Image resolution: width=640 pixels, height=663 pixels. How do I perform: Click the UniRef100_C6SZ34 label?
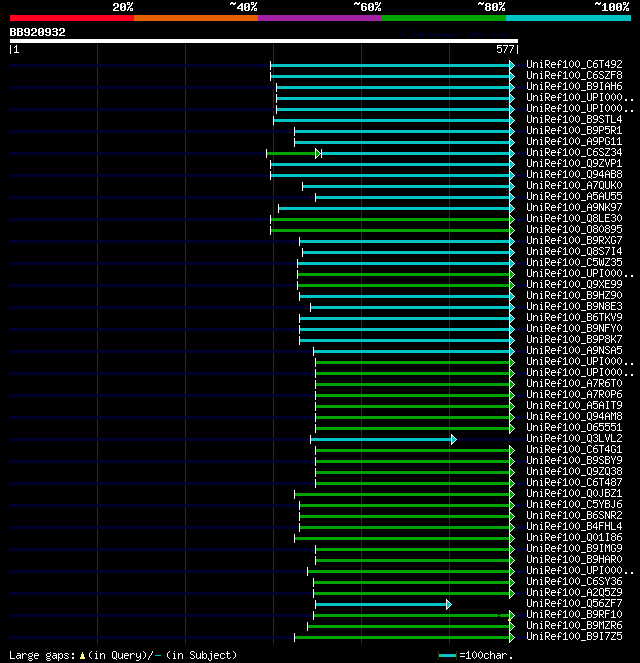tap(574, 152)
